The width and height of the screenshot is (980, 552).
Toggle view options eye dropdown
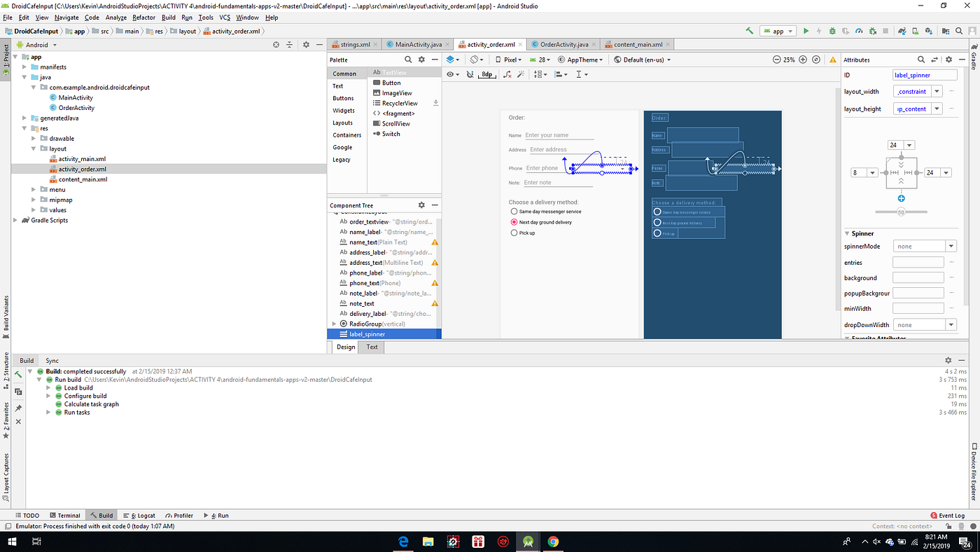click(x=454, y=74)
